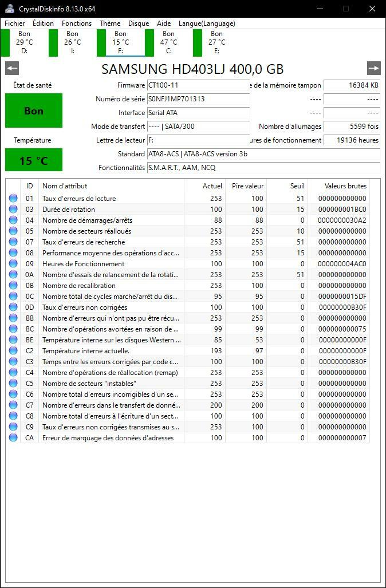Click status orb for attribute ID 0C
The width and height of the screenshot is (386, 588).
pos(13,296)
